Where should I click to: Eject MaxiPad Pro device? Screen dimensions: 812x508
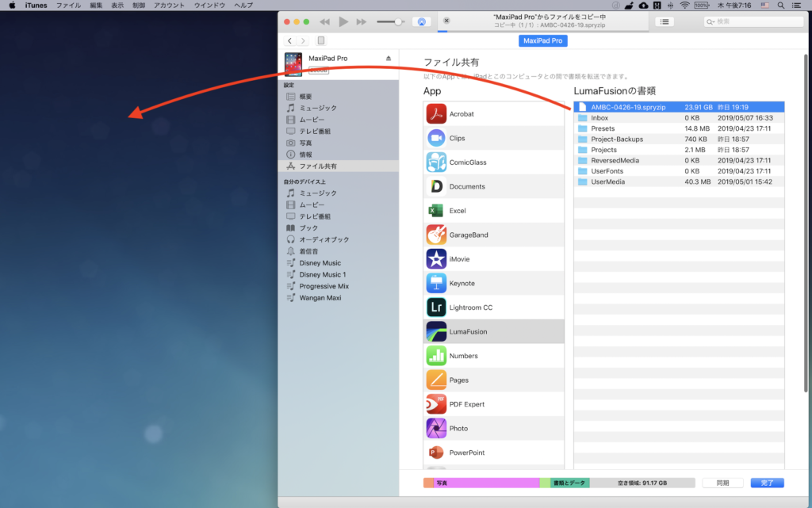(389, 59)
